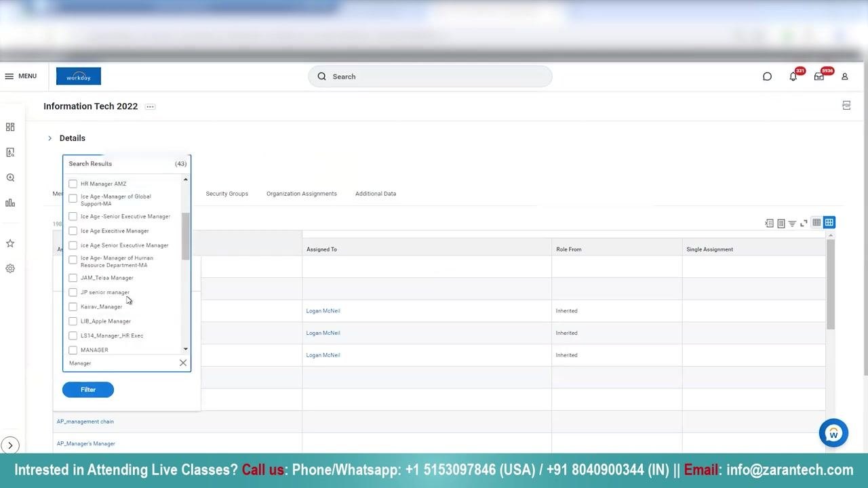Open the AP_management chain link

tap(85, 422)
